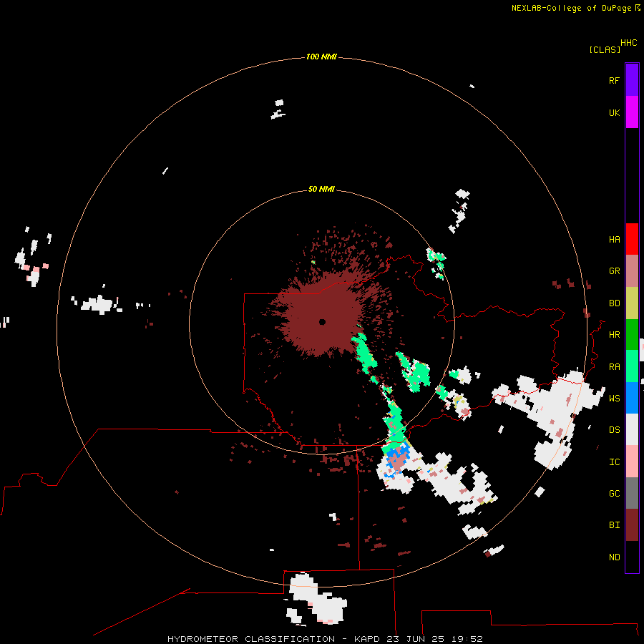Image resolution: width=644 pixels, height=644 pixels.
Task: Click the BI brown legend swatch
Action: coord(632,525)
